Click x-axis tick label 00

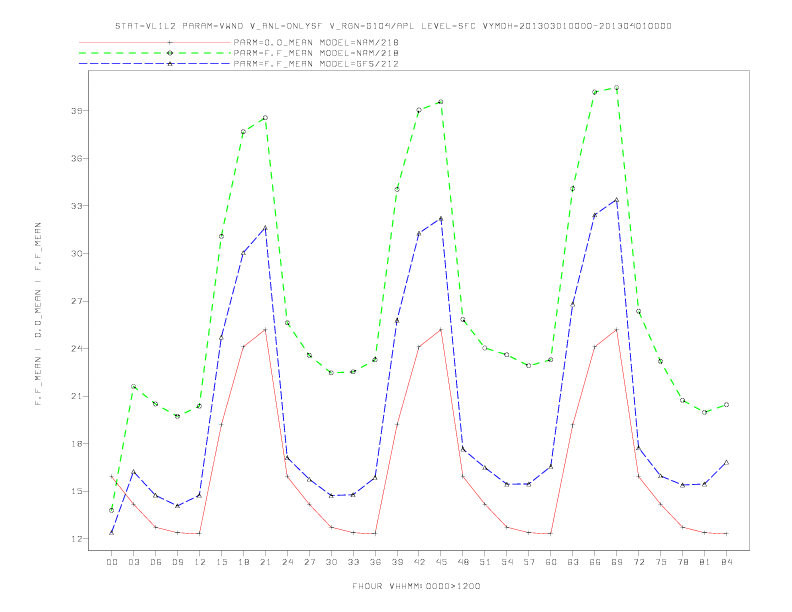pos(112,562)
